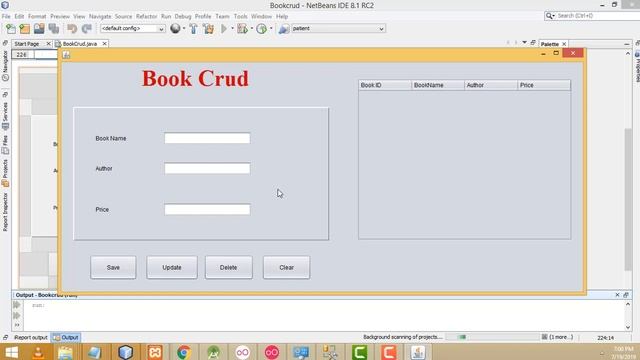This screenshot has width=640, height=360.
Task: Open XAMPP from the taskbar
Action: [x=155, y=352]
